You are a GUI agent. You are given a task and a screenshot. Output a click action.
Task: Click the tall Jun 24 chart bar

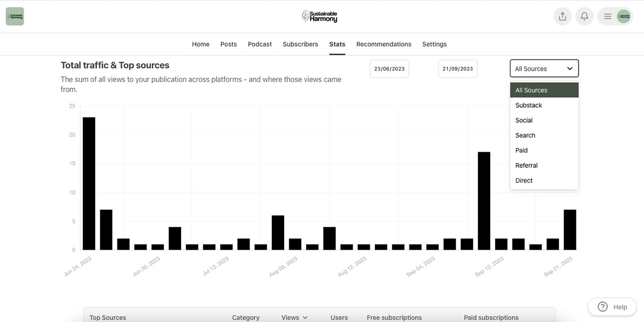point(89,184)
